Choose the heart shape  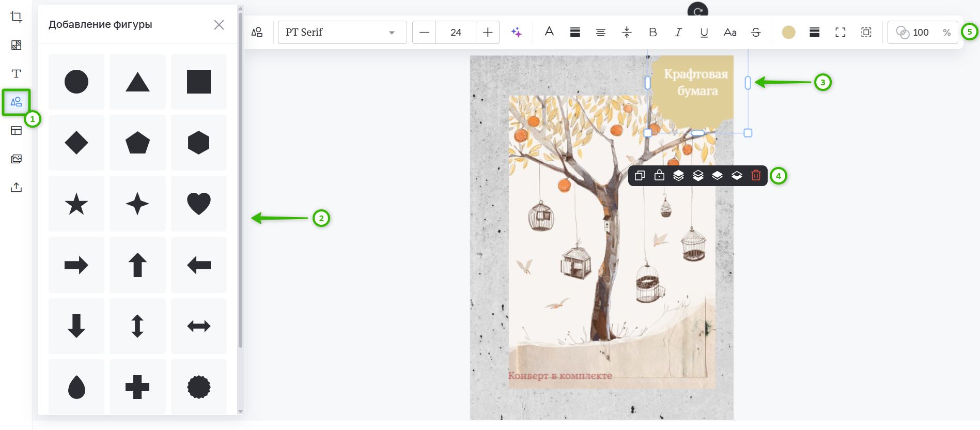(199, 204)
